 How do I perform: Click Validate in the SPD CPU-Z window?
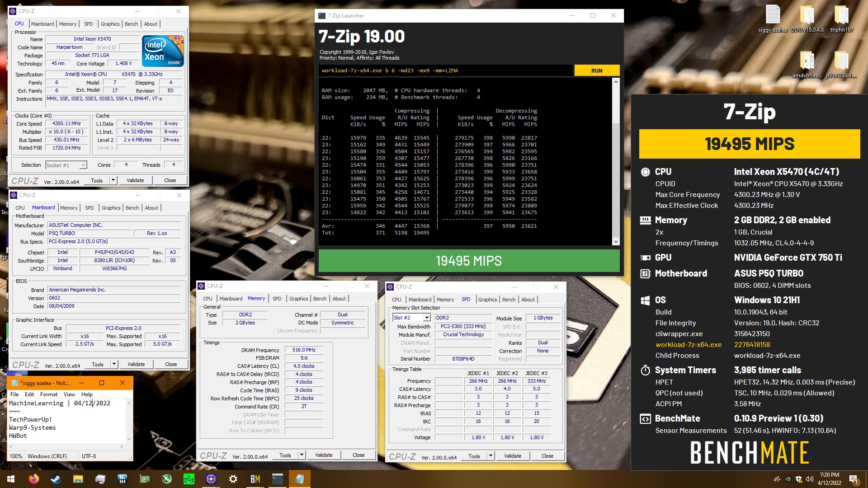[513, 456]
